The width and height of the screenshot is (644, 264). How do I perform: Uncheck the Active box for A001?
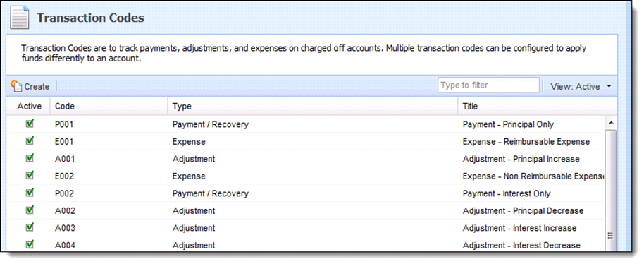pyautogui.click(x=30, y=158)
